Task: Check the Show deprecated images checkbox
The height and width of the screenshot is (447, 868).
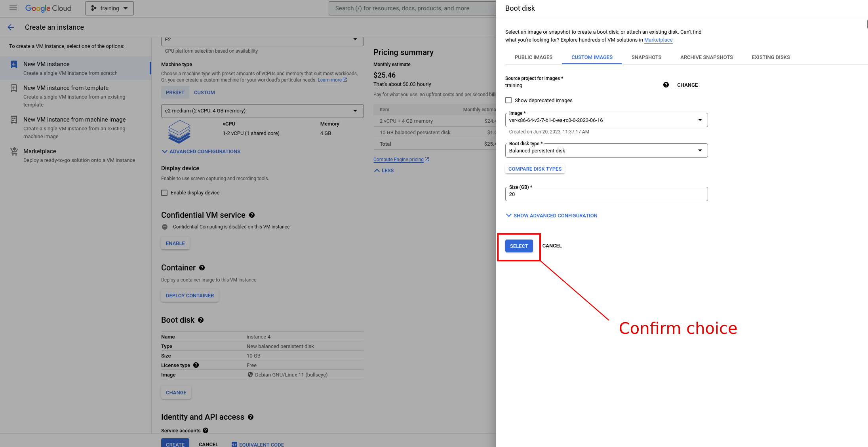Action: 508,100
